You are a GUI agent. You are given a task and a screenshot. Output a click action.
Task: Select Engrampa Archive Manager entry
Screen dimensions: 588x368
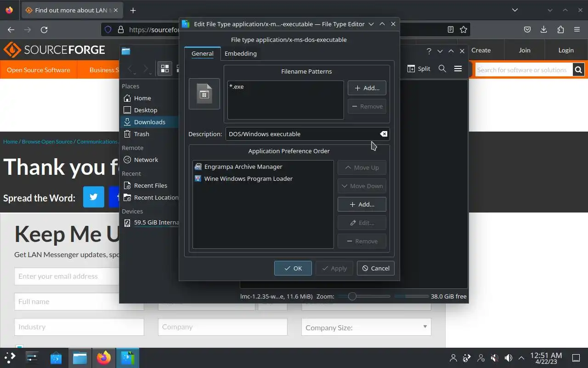[263, 167]
